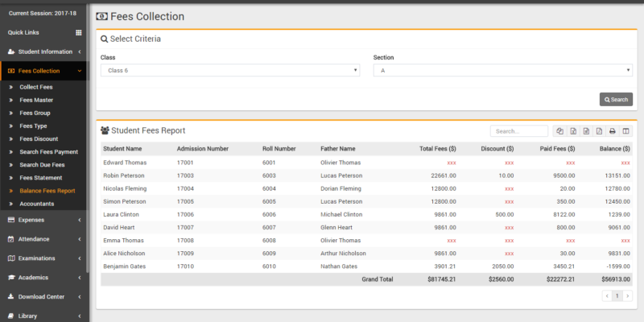Export report to Excel icon
Screen dimensions: 644x322
(x=573, y=131)
